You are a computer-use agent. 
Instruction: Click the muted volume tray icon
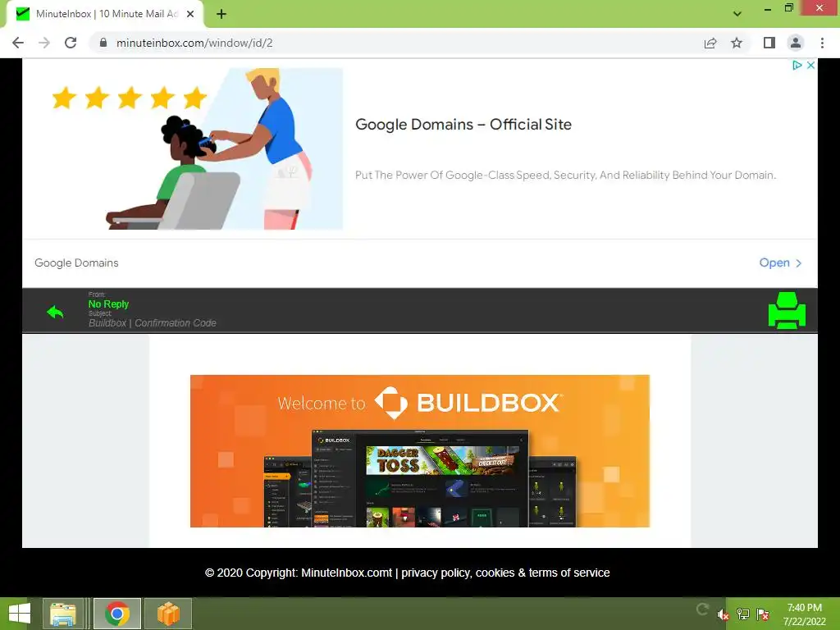click(x=723, y=614)
